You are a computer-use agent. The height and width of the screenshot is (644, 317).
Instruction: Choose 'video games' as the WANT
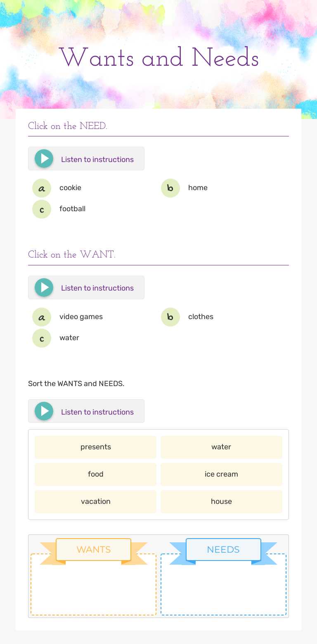click(81, 317)
